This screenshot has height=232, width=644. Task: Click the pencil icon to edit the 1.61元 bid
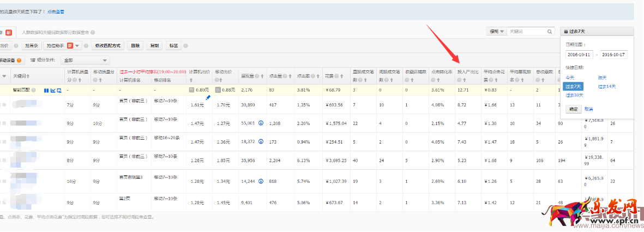(x=208, y=97)
